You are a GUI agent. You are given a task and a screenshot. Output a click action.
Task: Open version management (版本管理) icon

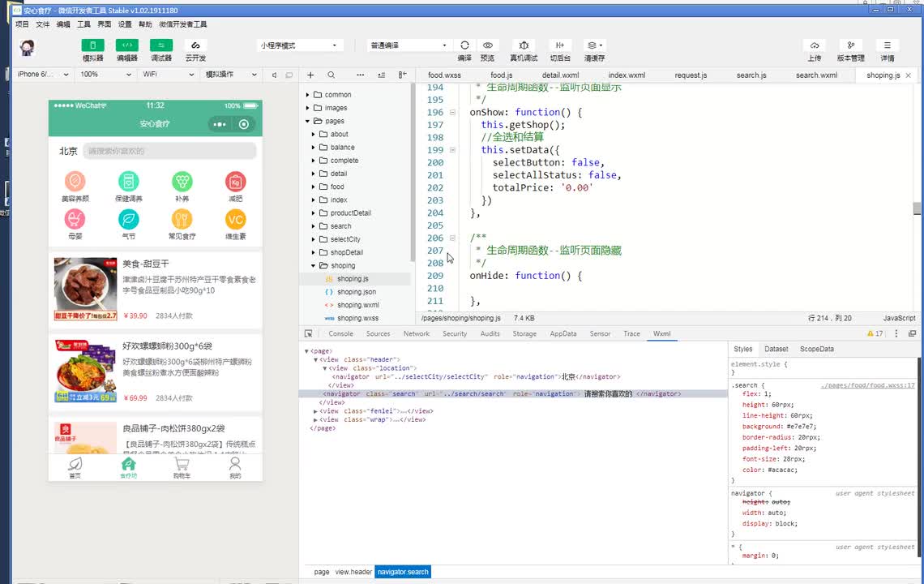click(x=850, y=45)
